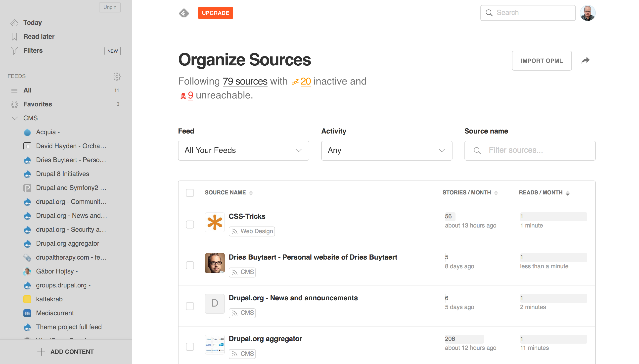Click the Unpin sidebar button
Viewport: 639px width, 364px height.
[110, 7]
